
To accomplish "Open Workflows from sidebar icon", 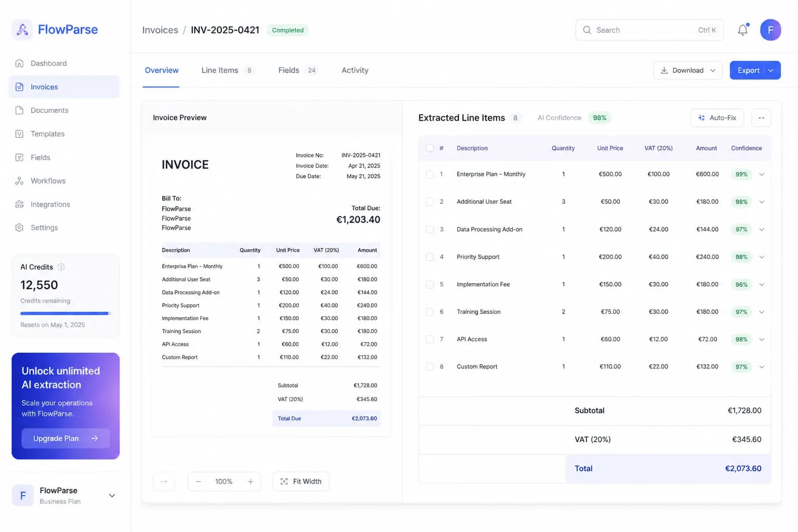I will pyautogui.click(x=19, y=181).
